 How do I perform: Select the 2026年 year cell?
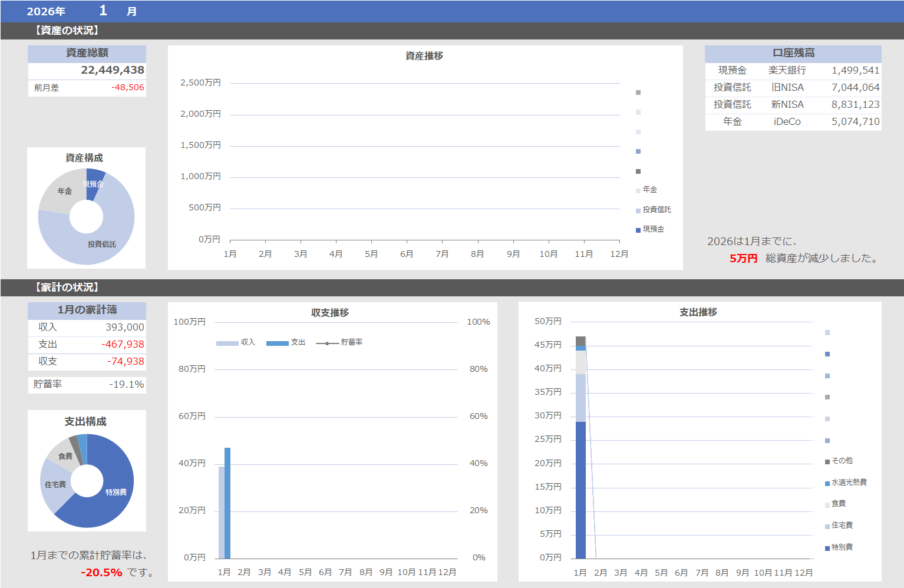pos(46,11)
